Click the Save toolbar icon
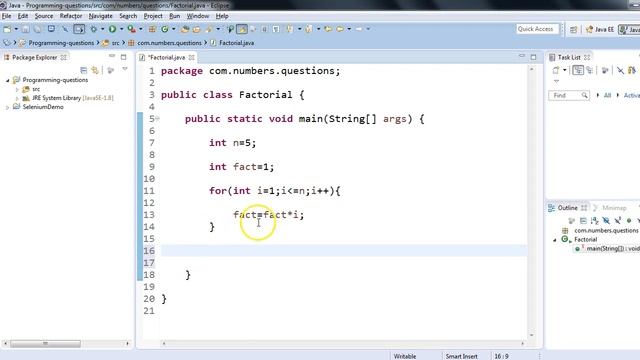Image resolution: width=640 pixels, height=360 pixels. click(25, 29)
